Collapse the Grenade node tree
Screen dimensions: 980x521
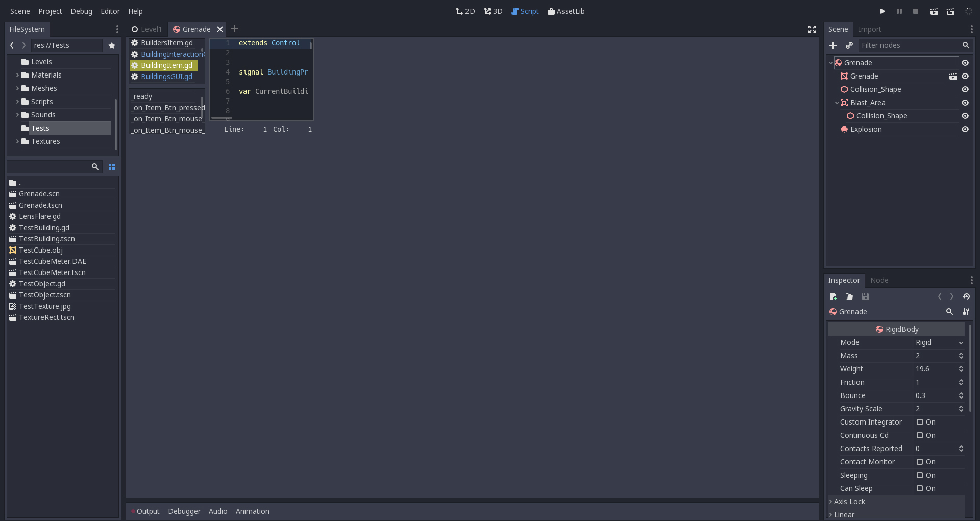(x=830, y=62)
